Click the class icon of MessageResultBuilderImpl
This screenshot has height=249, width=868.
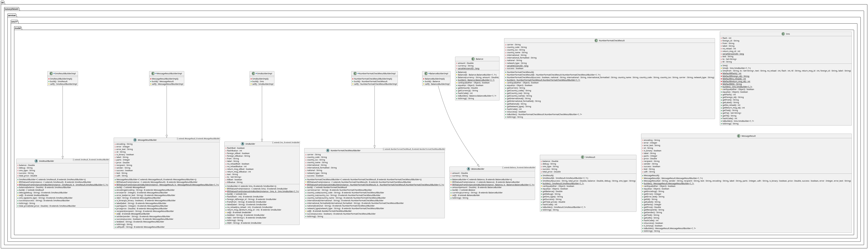tap(153, 73)
